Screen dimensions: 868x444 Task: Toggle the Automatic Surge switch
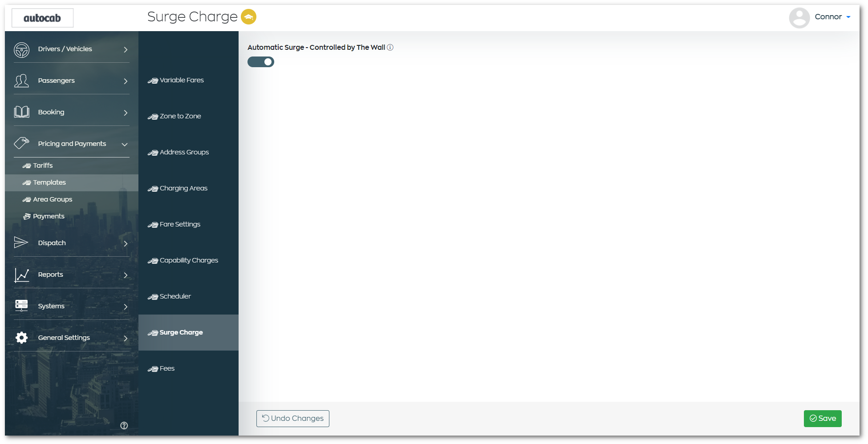coord(261,62)
